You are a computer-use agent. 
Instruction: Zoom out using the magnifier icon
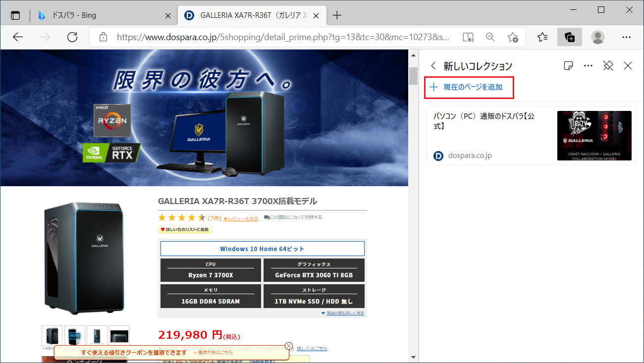[490, 37]
